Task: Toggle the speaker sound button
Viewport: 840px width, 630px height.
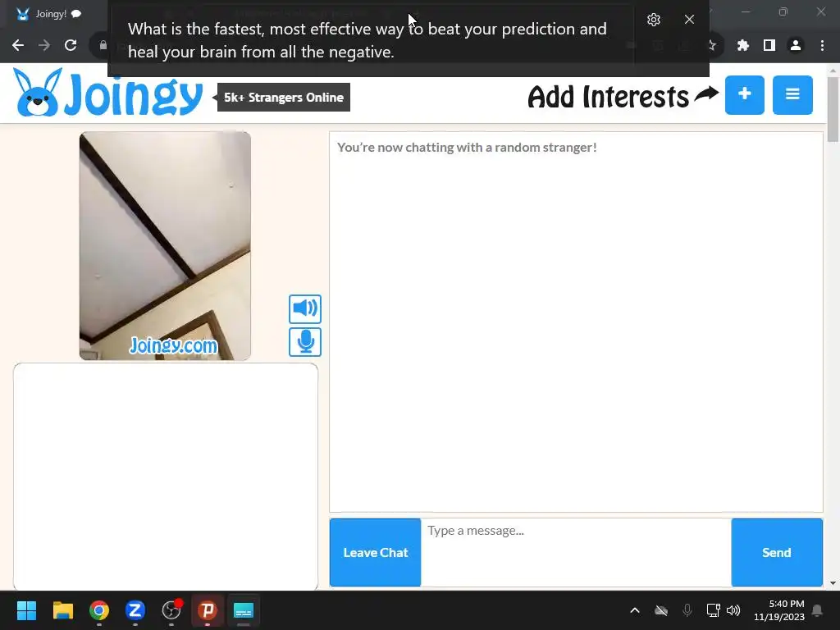Action: (305, 308)
